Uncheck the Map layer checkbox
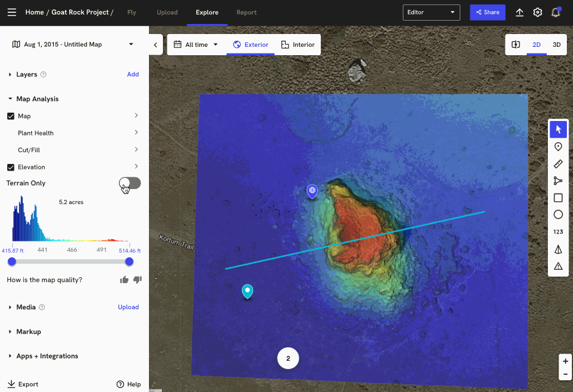Image resolution: width=573 pixels, height=392 pixels. pos(11,116)
